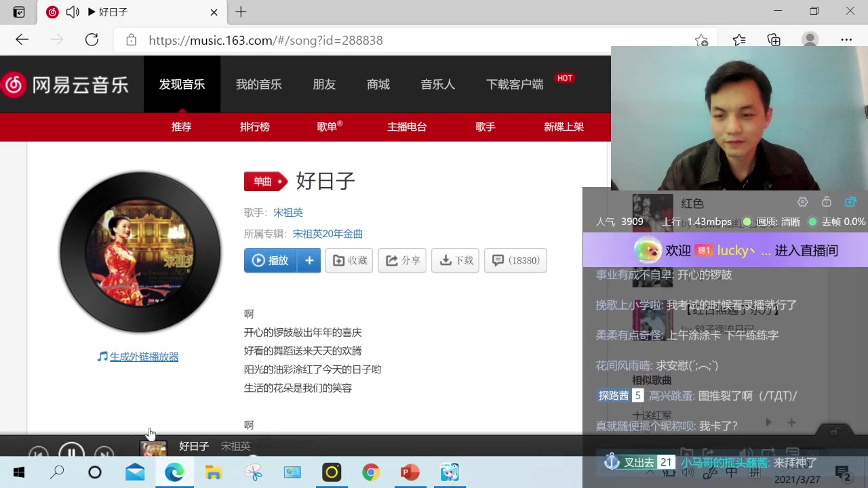Image resolution: width=868 pixels, height=488 pixels.
Task: Open Microsoft Edge from taskbar
Action: pos(174,472)
